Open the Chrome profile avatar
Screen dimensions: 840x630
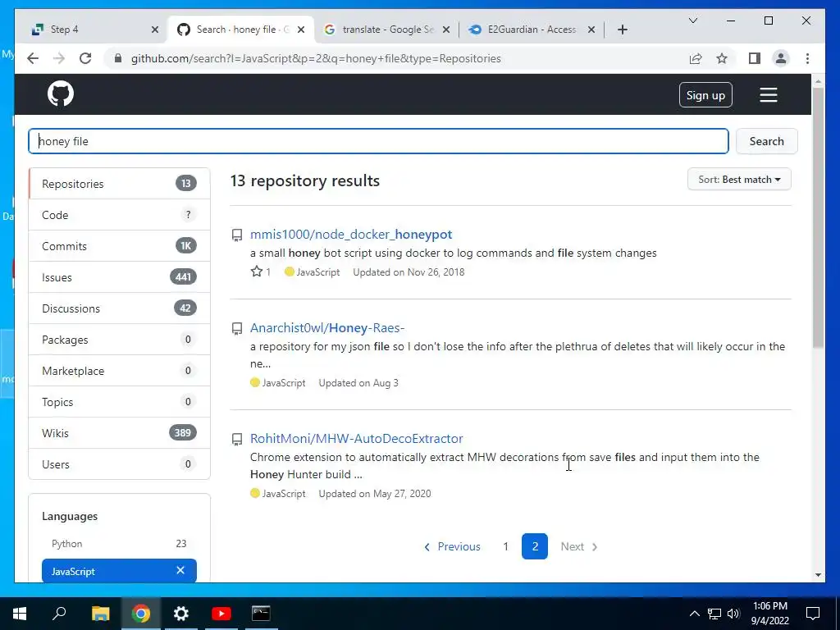point(781,58)
